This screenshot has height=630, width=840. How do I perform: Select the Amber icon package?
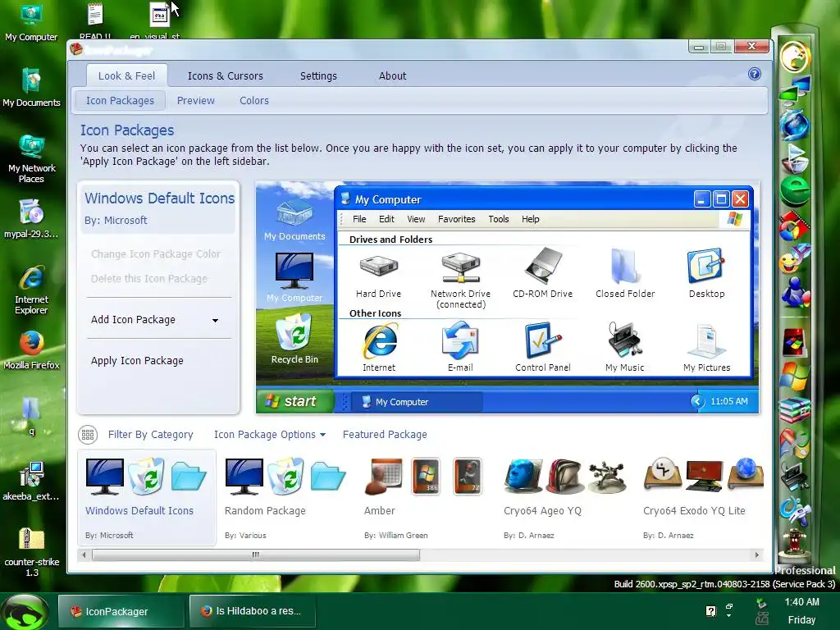coord(423,498)
